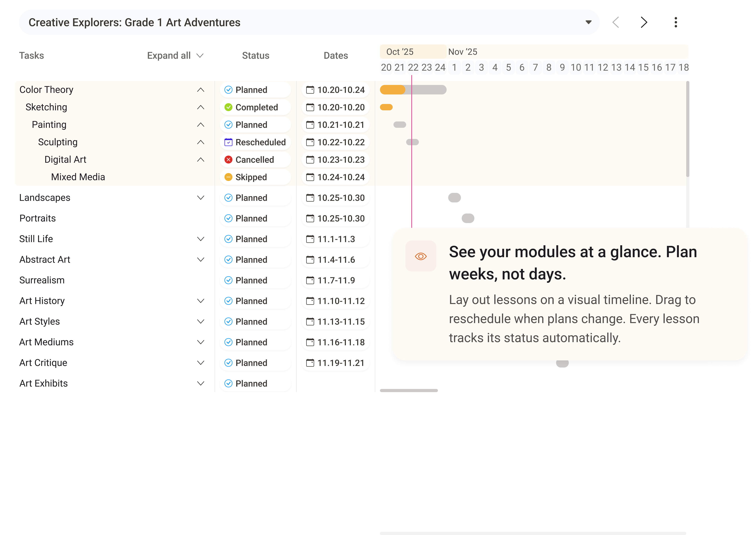Collapse the Color Theory module
The width and height of the screenshot is (756, 535).
point(201,90)
